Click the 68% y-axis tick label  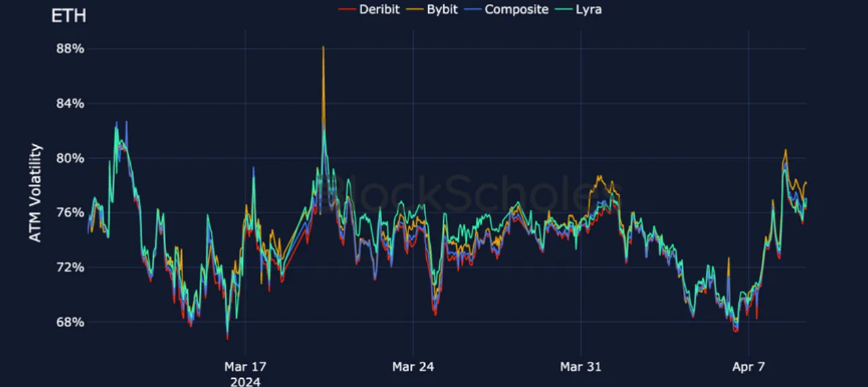click(x=70, y=322)
